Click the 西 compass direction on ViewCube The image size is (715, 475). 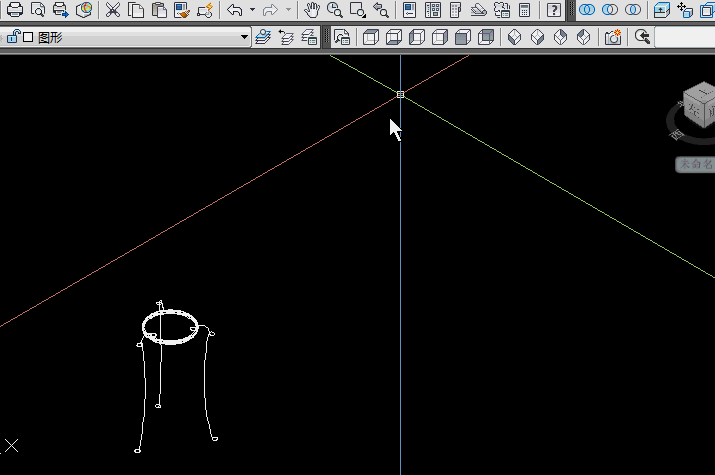click(x=677, y=133)
